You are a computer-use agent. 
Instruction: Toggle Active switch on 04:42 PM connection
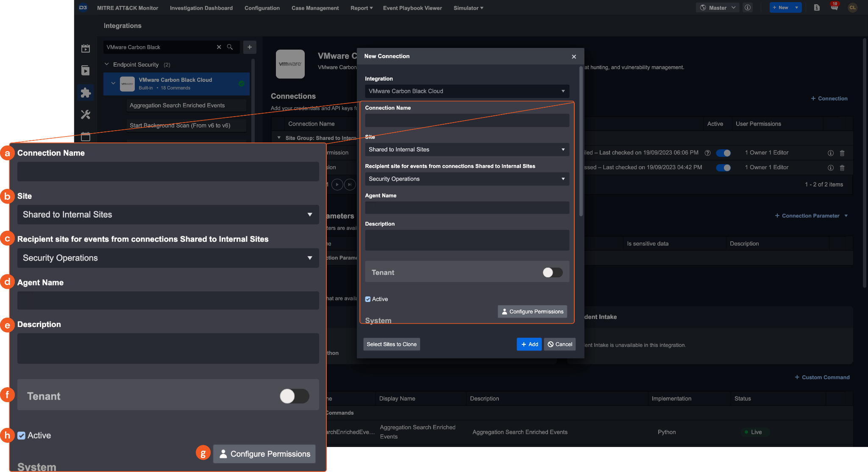[723, 168]
